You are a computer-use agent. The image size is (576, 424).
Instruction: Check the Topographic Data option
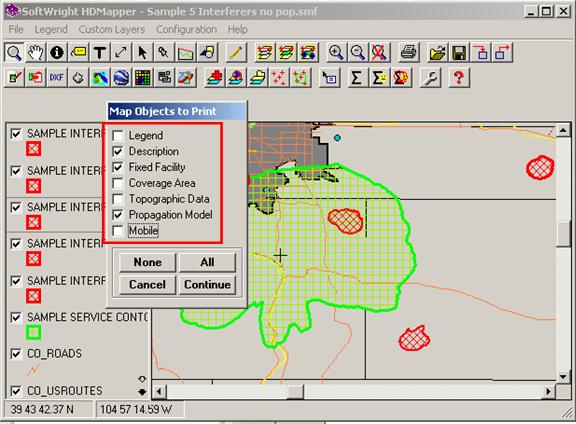coord(118,199)
